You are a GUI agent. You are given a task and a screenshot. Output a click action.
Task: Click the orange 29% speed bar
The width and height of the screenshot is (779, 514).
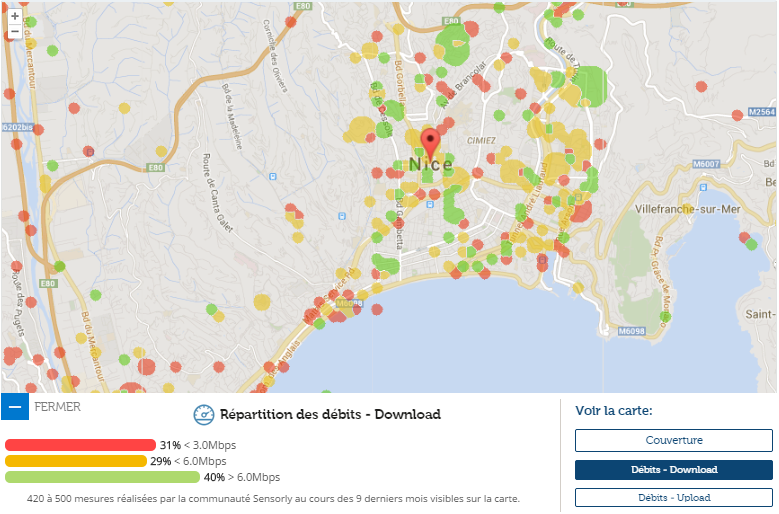pos(75,461)
